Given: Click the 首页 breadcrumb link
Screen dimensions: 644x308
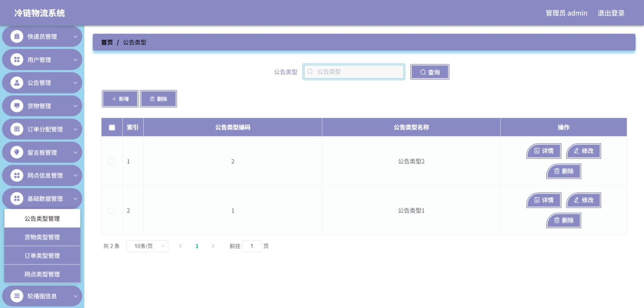Looking at the screenshot, I should pos(107,42).
